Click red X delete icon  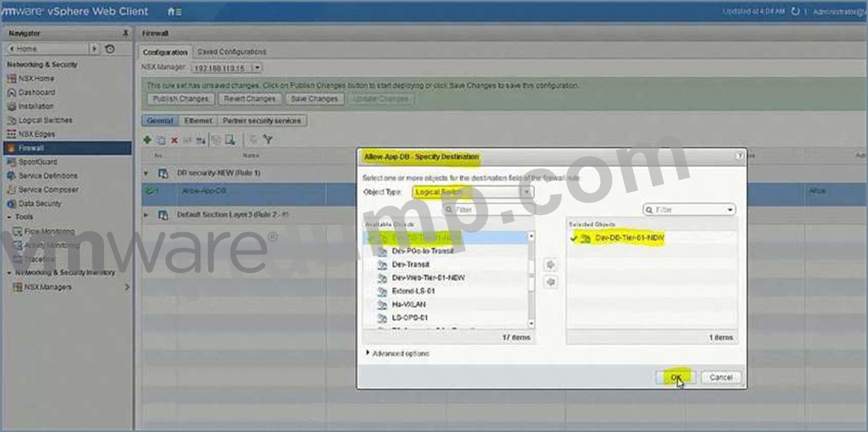tap(174, 140)
